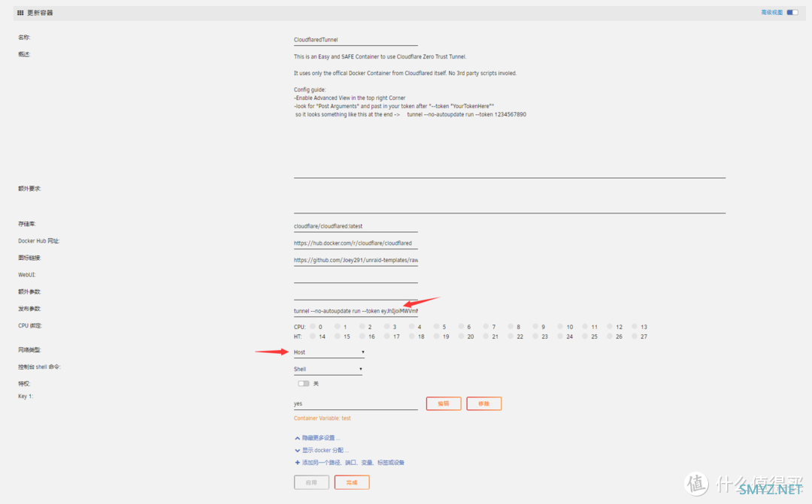This screenshot has width=812, height=504.
Task: Click "Container Variable: test" text
Action: 322,418
